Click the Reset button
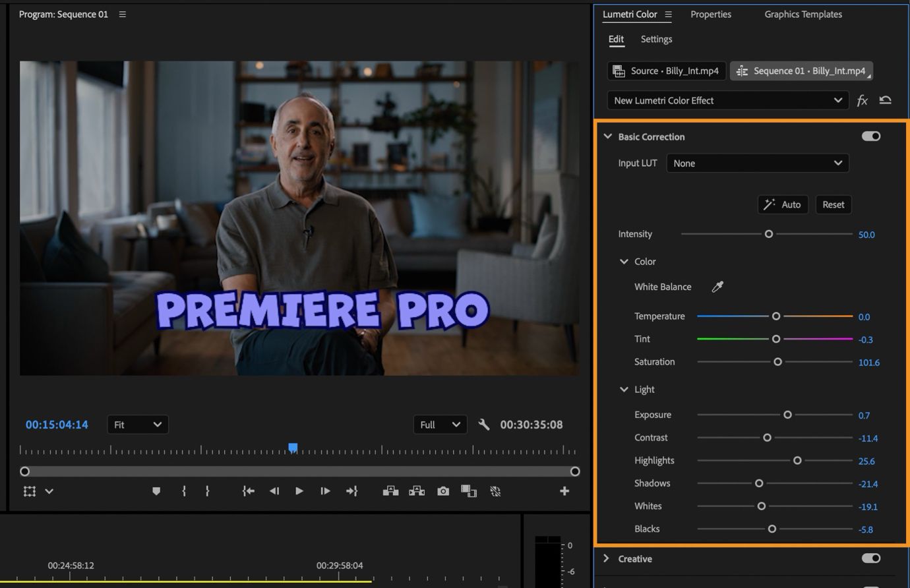 point(834,204)
